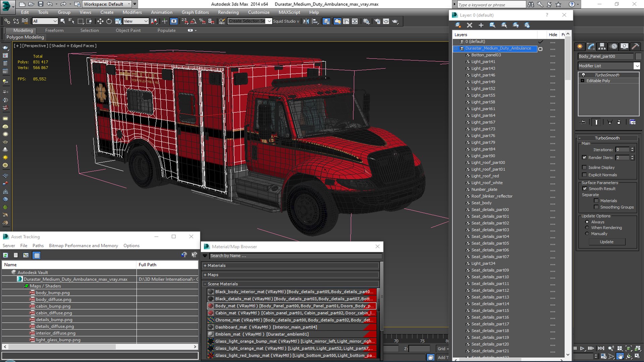This screenshot has width=644, height=362.
Task: Enable Separate by Smoothing Groups checkbox
Action: click(x=596, y=207)
